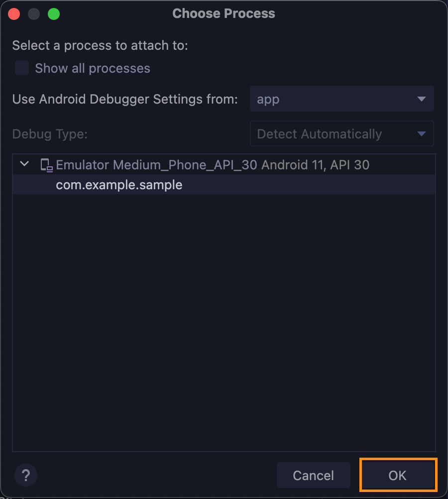Toggle the checkbox next to Show all processes
This screenshot has height=499, width=448.
(21, 68)
